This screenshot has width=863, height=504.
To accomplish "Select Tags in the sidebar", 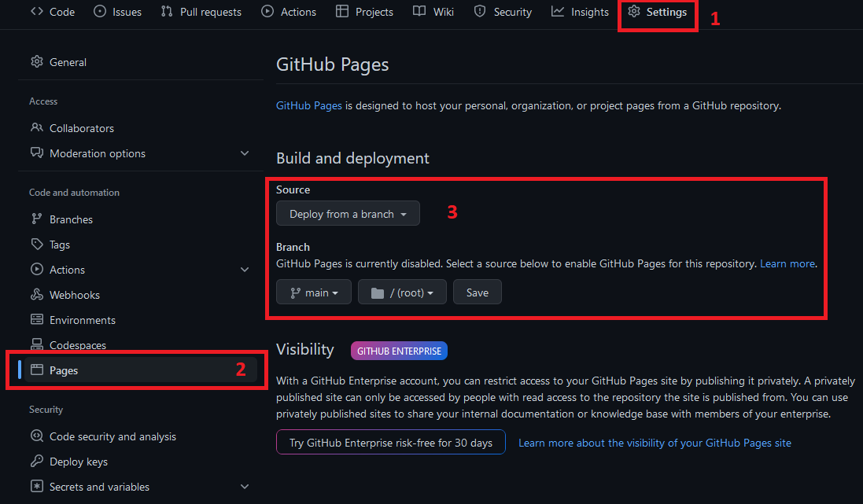I will pos(140,245).
